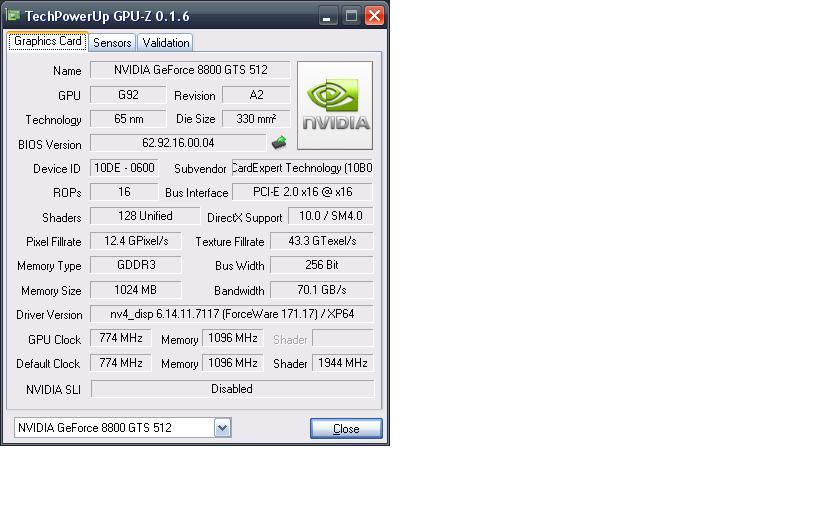Click the GPU Clock row Memory field 1096 MHz
The height and width of the screenshot is (525, 840).
[232, 338]
